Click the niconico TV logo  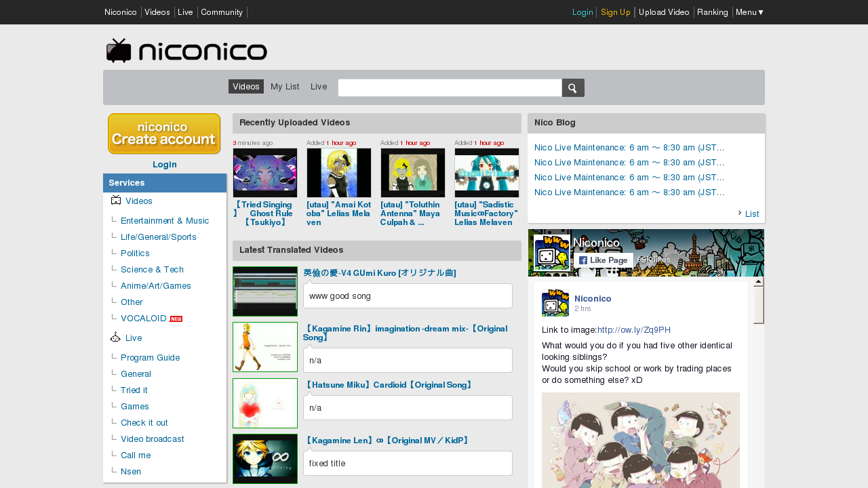(186, 51)
